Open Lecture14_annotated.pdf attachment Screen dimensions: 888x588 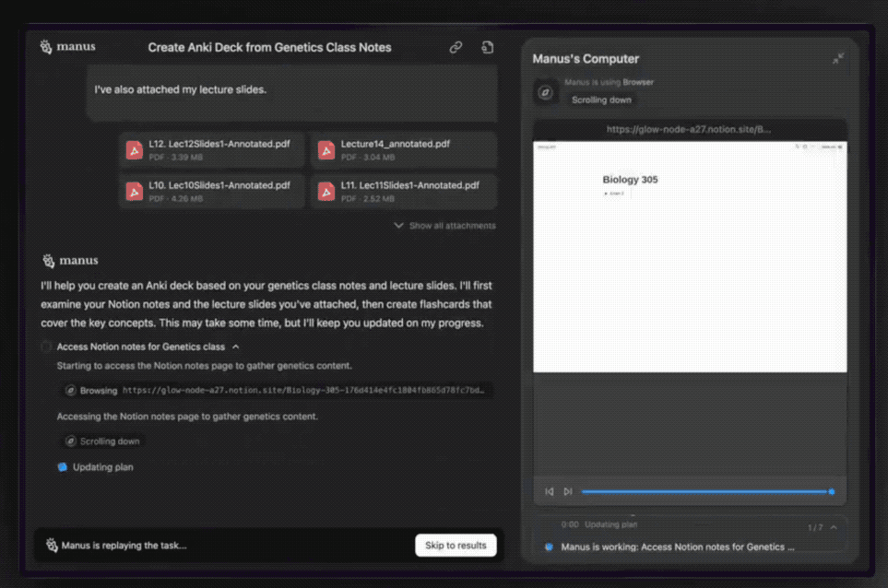pos(404,150)
